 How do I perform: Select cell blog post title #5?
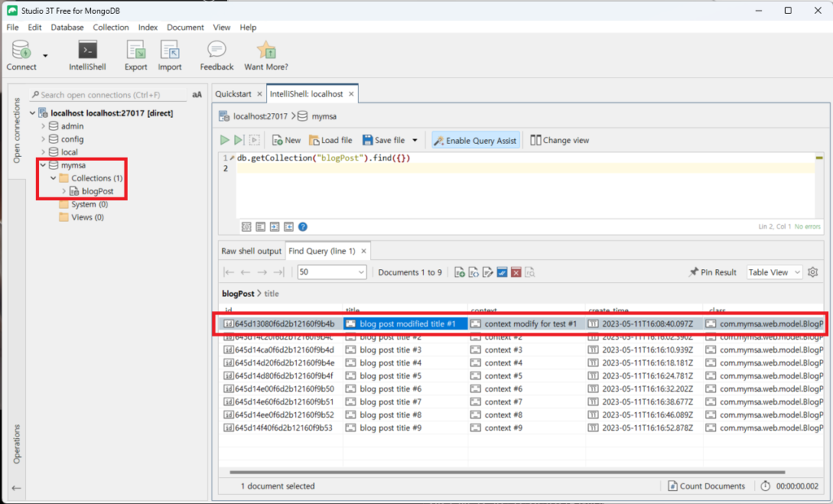(405, 376)
